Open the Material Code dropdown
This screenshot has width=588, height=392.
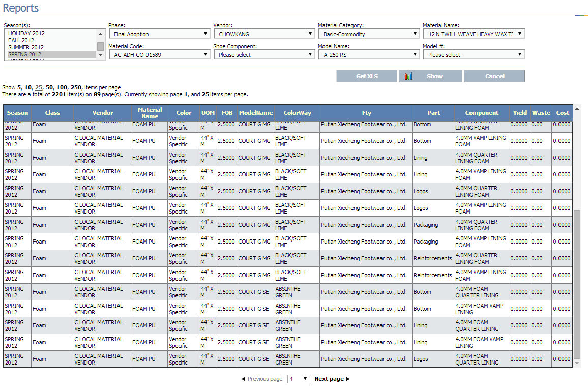(159, 55)
